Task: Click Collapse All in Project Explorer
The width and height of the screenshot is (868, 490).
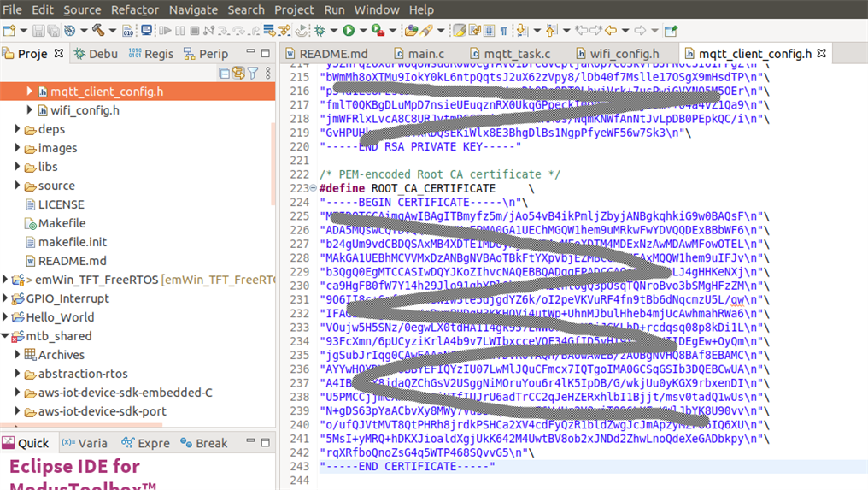Action: [225, 74]
